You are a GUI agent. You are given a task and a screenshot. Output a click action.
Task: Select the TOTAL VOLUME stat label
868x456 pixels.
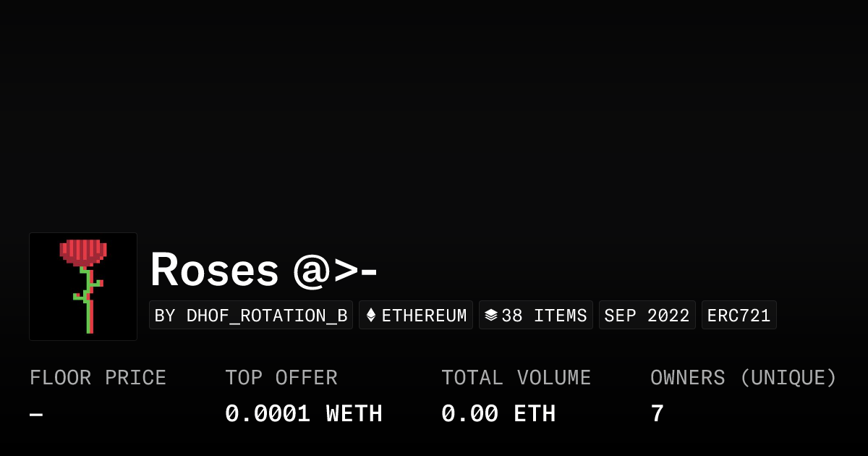(x=516, y=378)
